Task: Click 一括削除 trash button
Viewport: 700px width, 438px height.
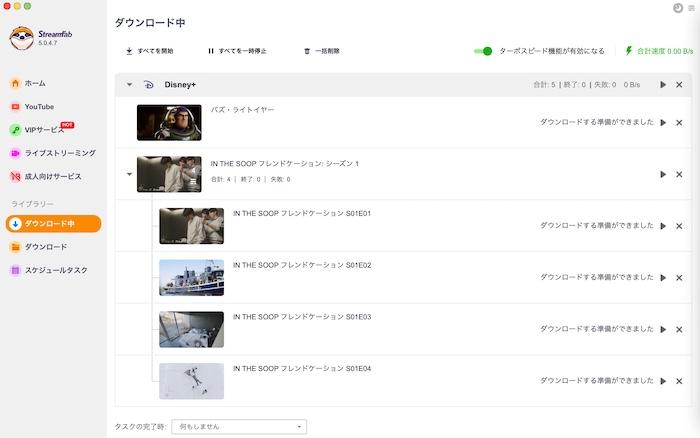Action: pyautogui.click(x=322, y=51)
